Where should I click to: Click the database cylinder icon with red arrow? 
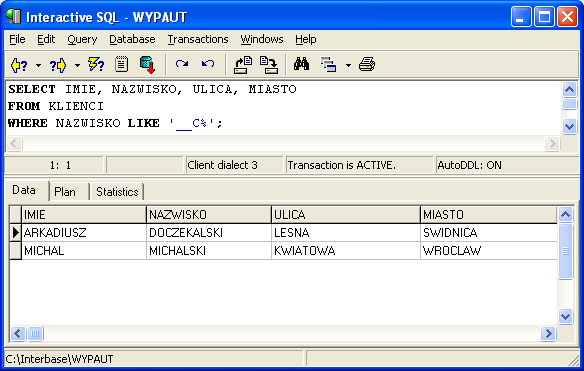147,65
